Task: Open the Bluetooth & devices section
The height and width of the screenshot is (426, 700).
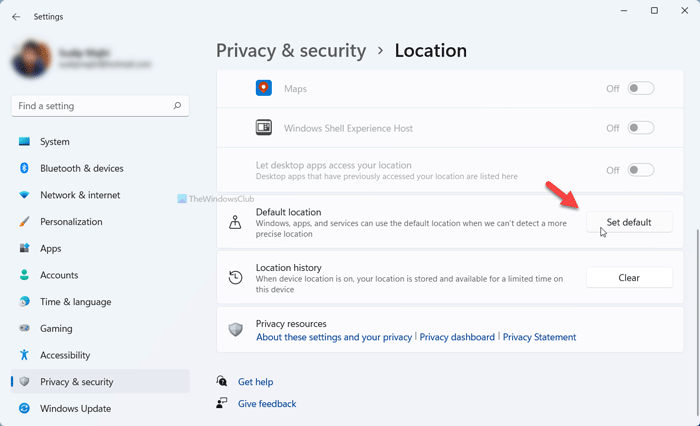Action: point(81,168)
